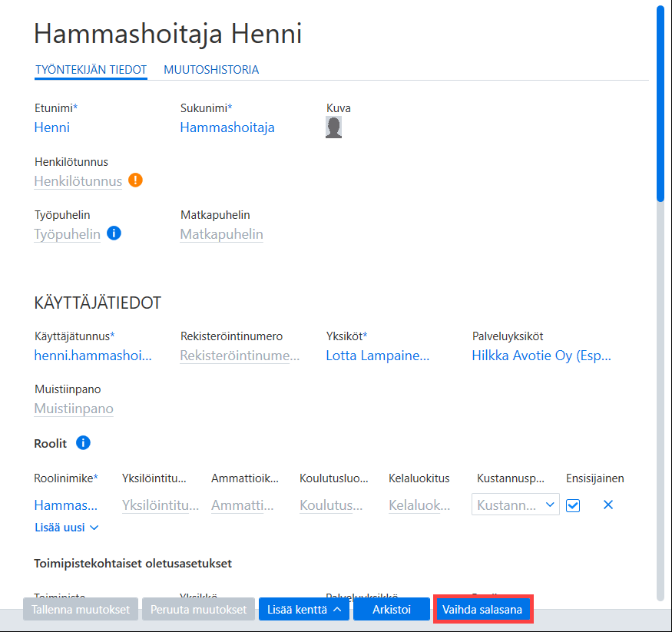Click the Arkistoi button
672x632 pixels.
click(x=392, y=609)
